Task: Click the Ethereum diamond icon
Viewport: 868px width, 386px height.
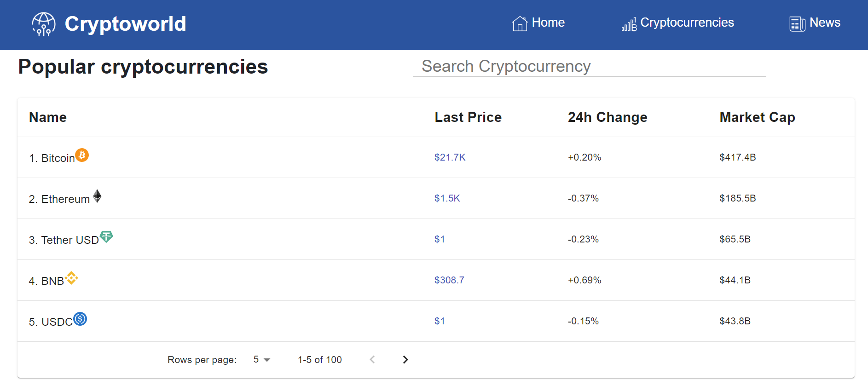Action: pos(97,196)
